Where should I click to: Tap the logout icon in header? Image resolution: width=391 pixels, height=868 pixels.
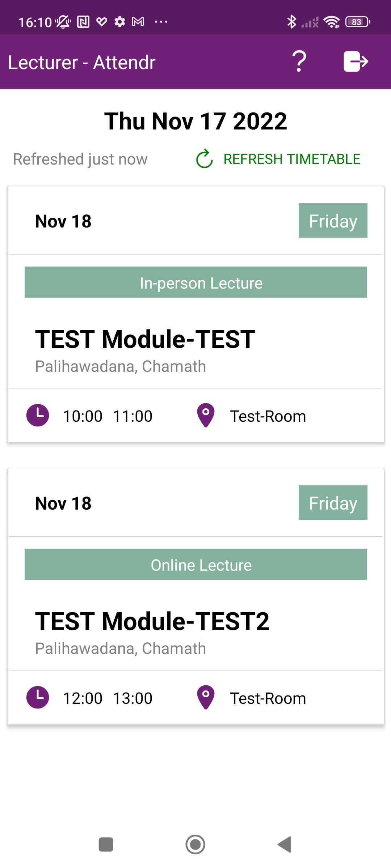point(356,61)
